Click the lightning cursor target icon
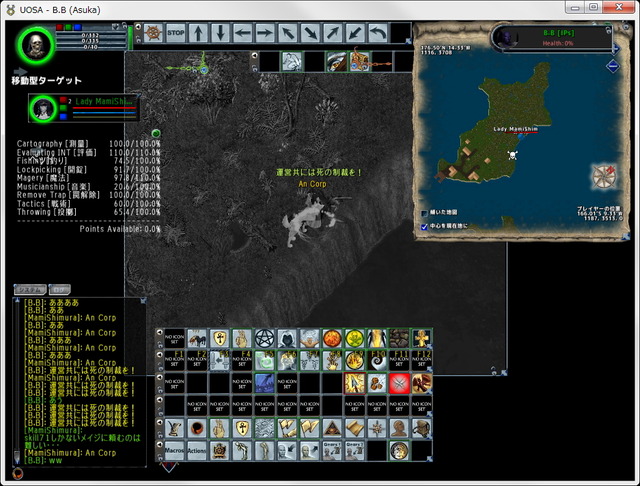Screen dimensions: 640x486 (354, 383)
